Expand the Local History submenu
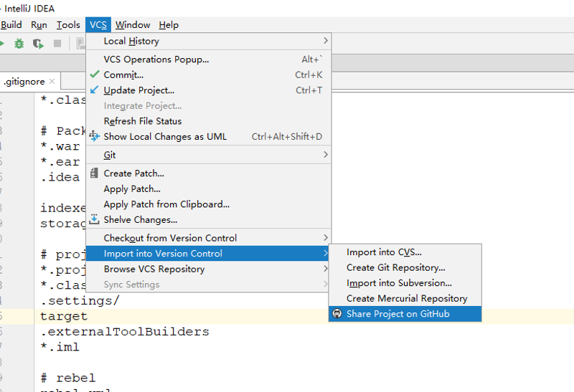Image resolution: width=574 pixels, height=392 pixels. coord(208,42)
